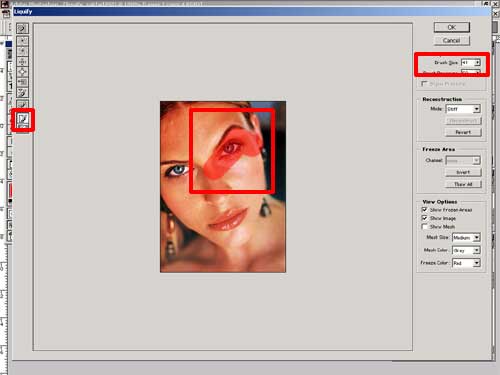This screenshot has width=500, height=375.
Task: Toggle the Stylus Pressure checkbox
Action: 424,84
